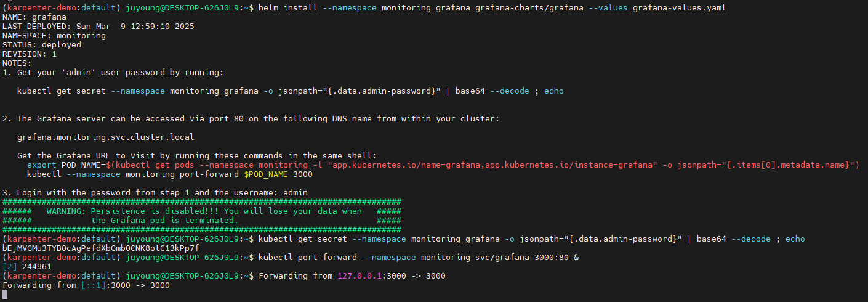The height and width of the screenshot is (302, 868).
Task: Click the process ID '244961'
Action: (x=37, y=267)
